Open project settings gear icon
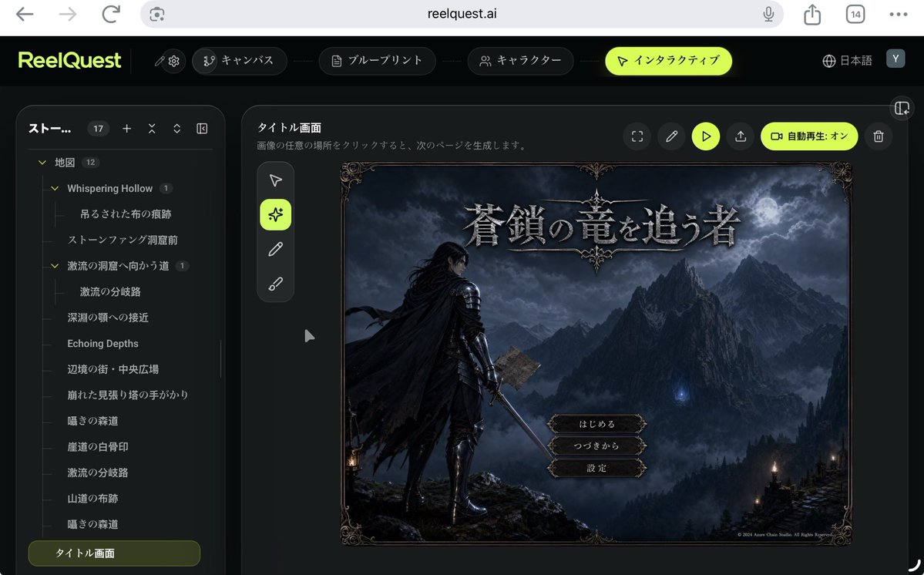 click(174, 61)
